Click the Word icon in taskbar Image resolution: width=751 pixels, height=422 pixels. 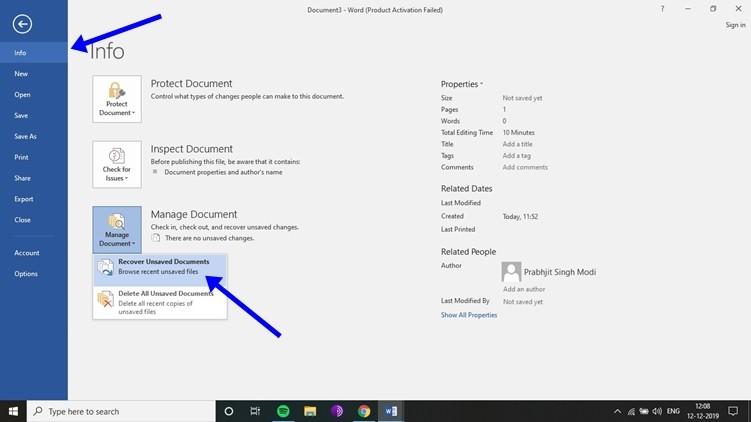coord(391,411)
